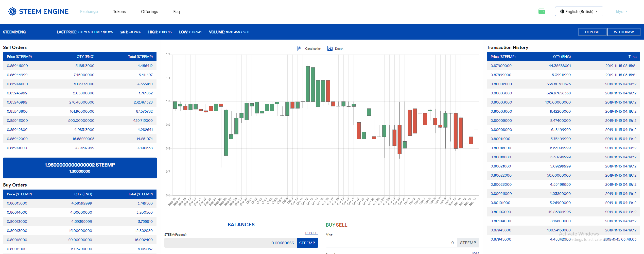Switch to the BUY tab
The width and height of the screenshot is (644, 254).
click(330, 225)
